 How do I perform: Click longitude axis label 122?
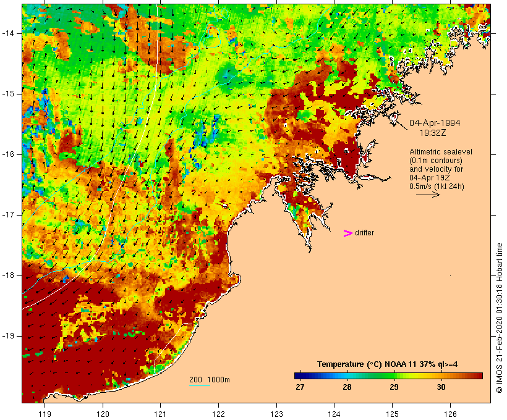pyautogui.click(x=219, y=414)
